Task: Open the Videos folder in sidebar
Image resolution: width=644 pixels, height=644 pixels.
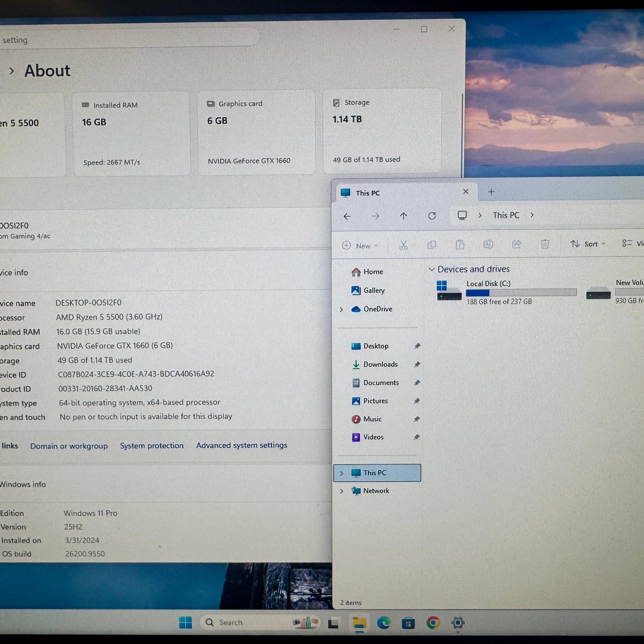Action: pyautogui.click(x=368, y=437)
